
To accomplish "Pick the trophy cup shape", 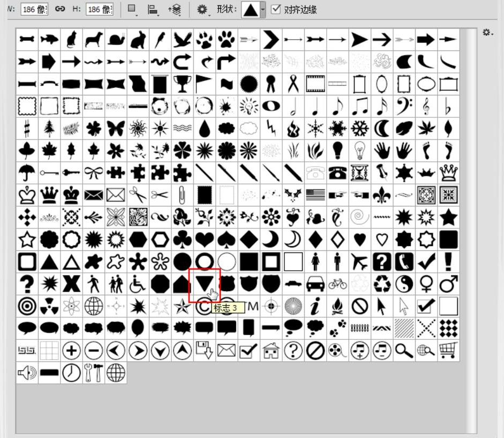I will [x=182, y=84].
